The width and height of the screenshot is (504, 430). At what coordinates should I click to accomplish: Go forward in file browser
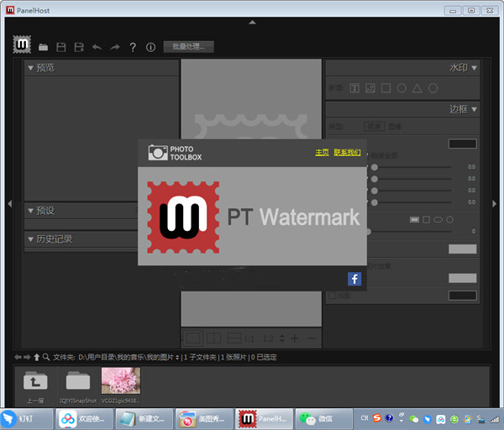pos(27,357)
